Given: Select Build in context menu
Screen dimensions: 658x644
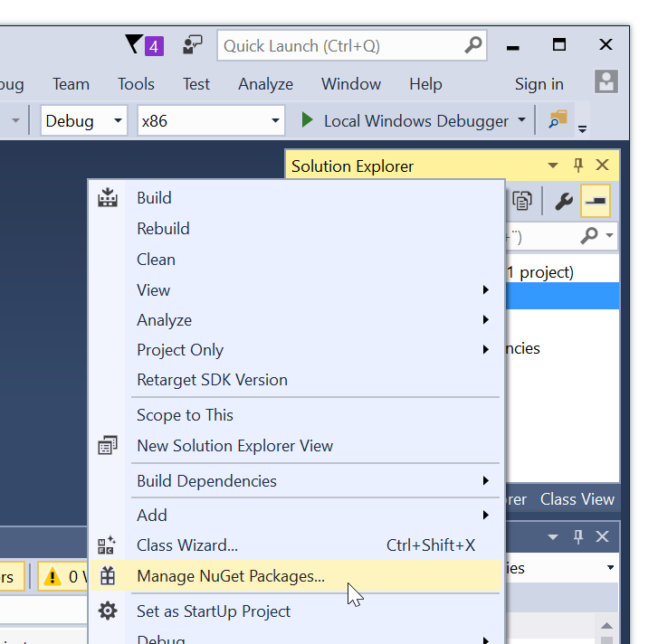Looking at the screenshot, I should click(x=295, y=198).
